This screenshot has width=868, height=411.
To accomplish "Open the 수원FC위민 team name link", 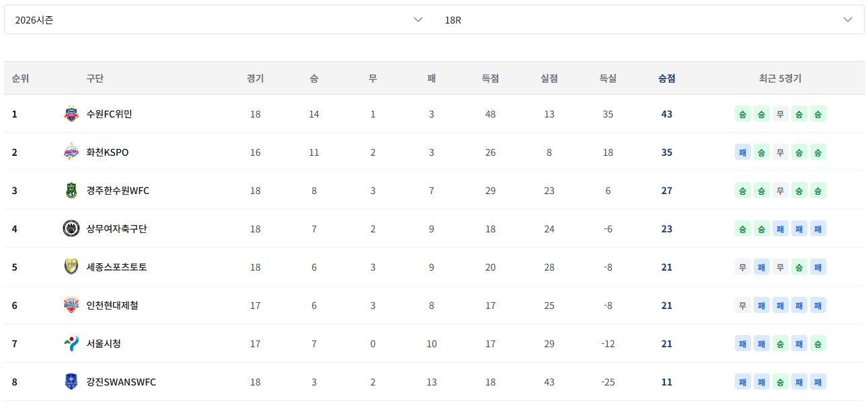I will [110, 114].
